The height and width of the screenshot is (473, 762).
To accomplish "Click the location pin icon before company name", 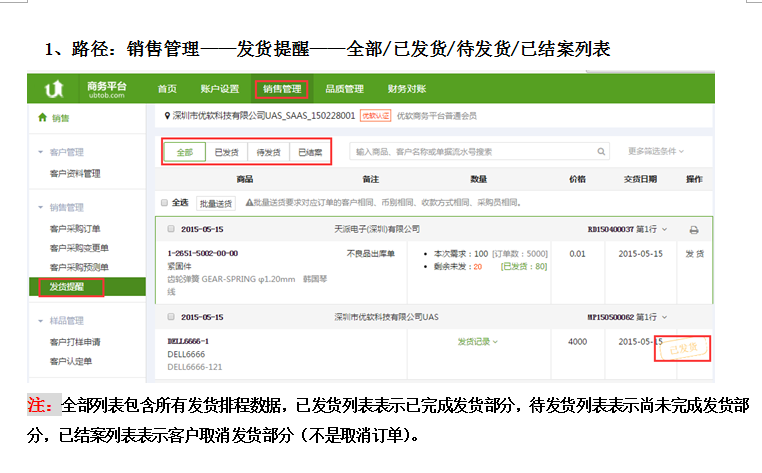I will point(166,116).
